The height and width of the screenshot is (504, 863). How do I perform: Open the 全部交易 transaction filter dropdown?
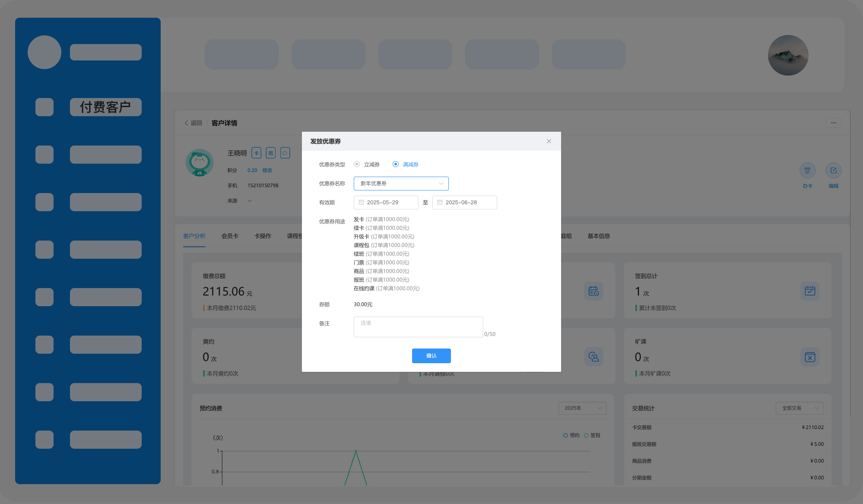pyautogui.click(x=799, y=408)
